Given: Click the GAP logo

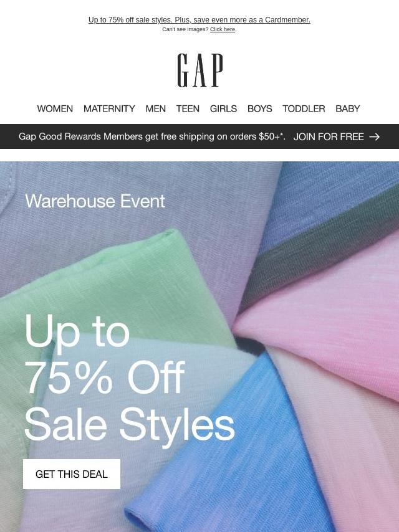Looking at the screenshot, I should 200,70.
